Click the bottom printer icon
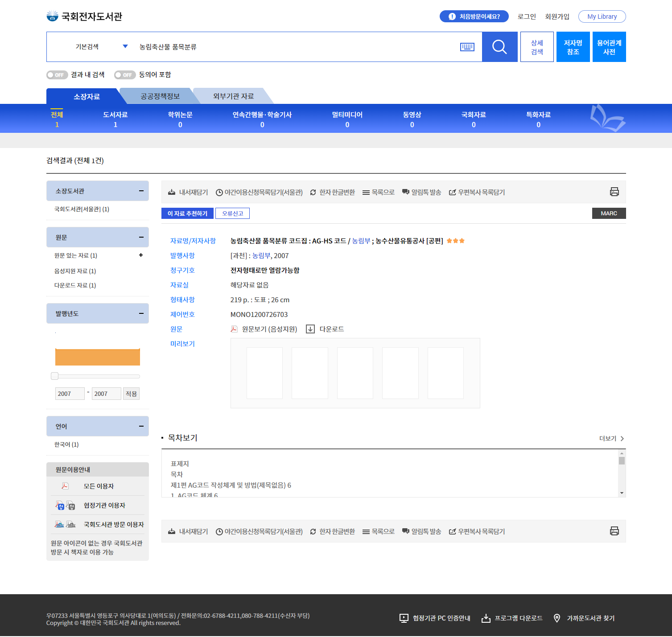This screenshot has height=637, width=672. [x=614, y=531]
